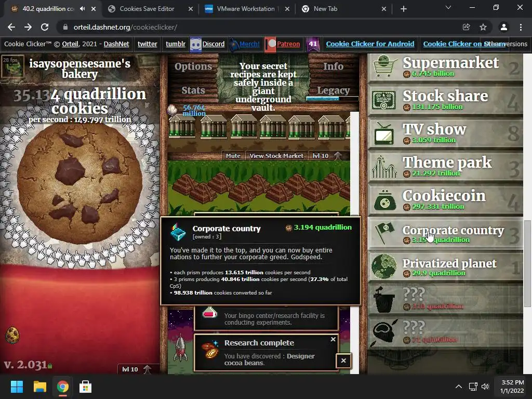Click the small bakery thumbnail near fps counter
This screenshot has width=532, height=399.
pyautogui.click(x=12, y=66)
